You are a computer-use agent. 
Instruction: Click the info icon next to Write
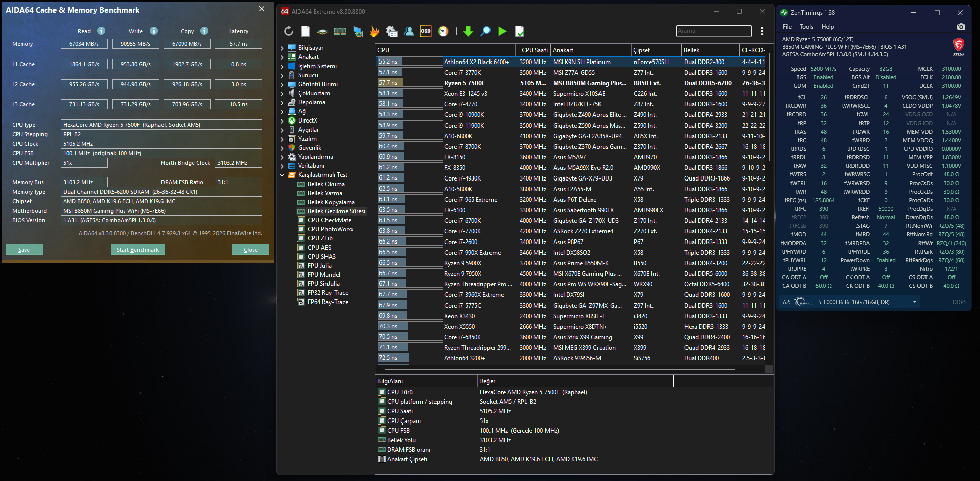pyautogui.click(x=154, y=31)
